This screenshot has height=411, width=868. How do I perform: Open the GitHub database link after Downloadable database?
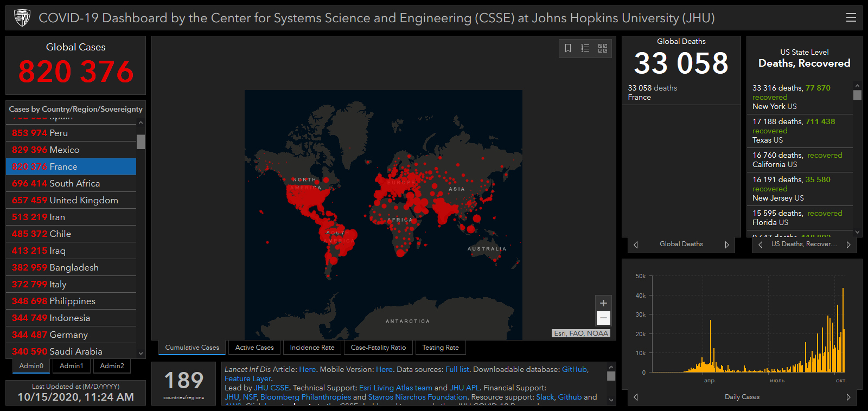tap(575, 369)
